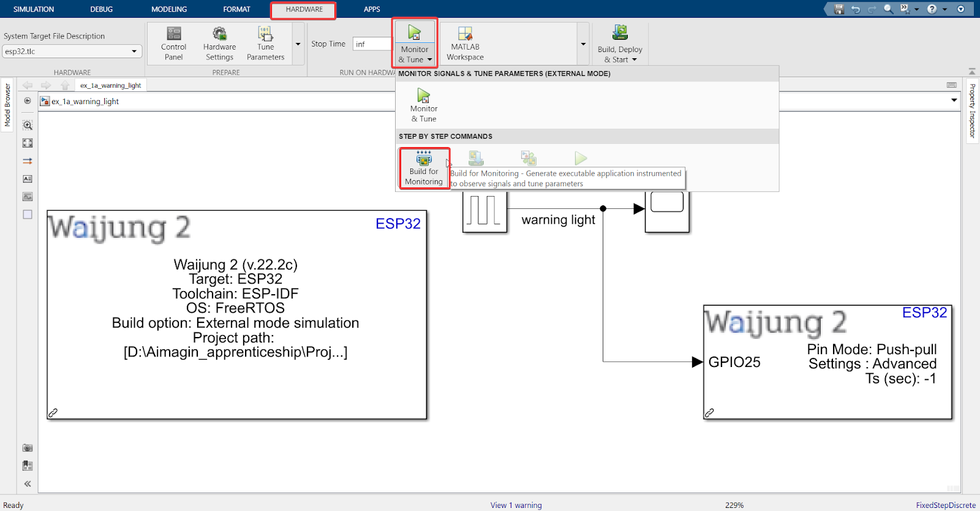This screenshot has height=511, width=980.
Task: Switch to the MODELING tab
Action: click(169, 9)
